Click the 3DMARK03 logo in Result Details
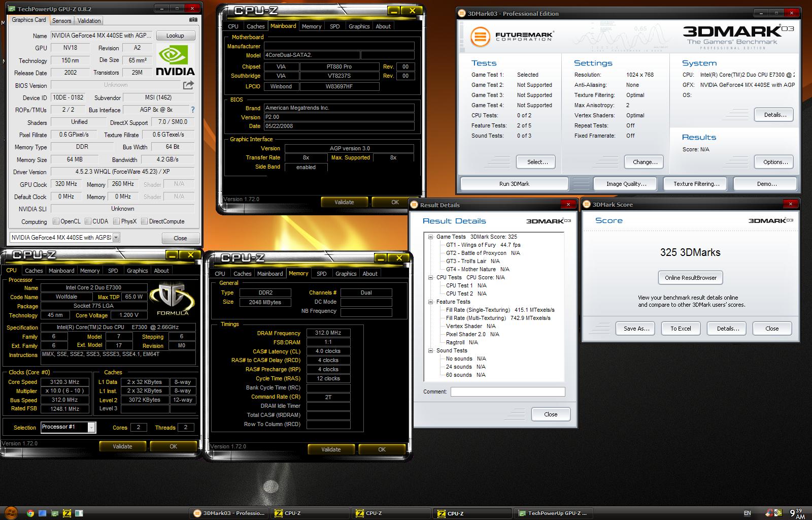This screenshot has width=812, height=520. pos(549,221)
